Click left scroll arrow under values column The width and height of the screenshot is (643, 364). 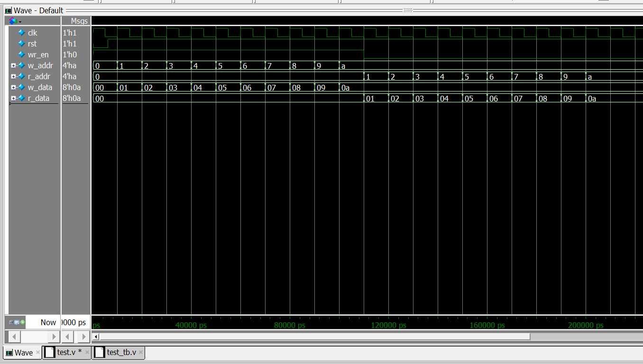(x=68, y=337)
